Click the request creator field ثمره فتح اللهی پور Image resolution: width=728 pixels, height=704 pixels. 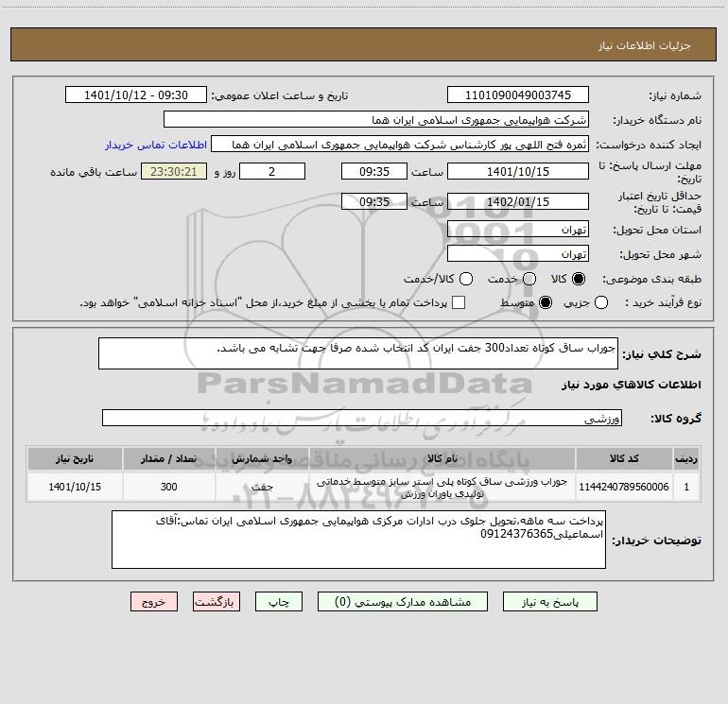tap(400, 145)
